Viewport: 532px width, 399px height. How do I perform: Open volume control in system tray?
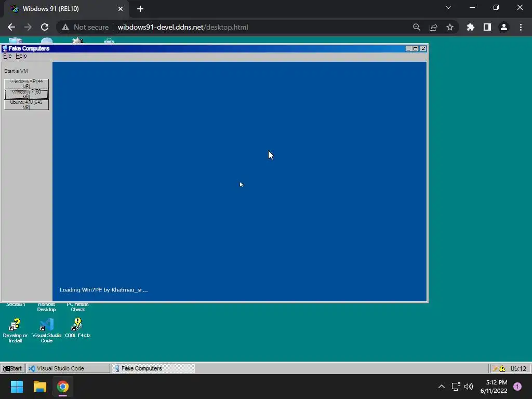(x=469, y=387)
